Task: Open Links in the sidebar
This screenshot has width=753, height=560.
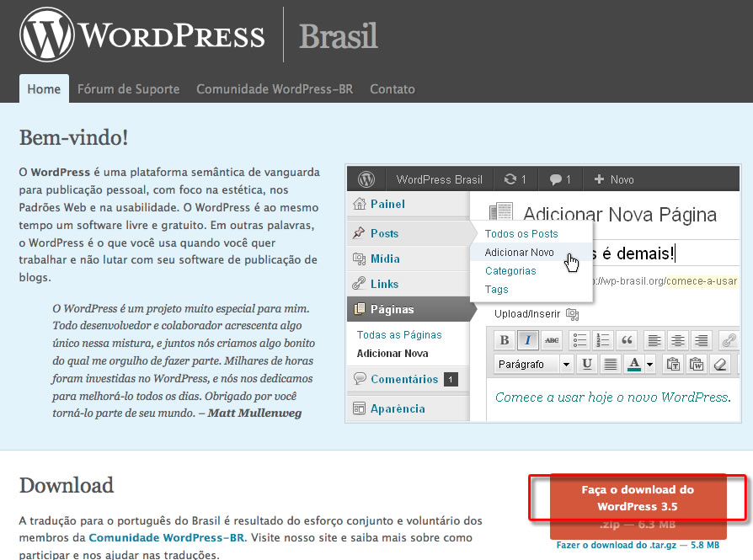Action: [x=384, y=284]
